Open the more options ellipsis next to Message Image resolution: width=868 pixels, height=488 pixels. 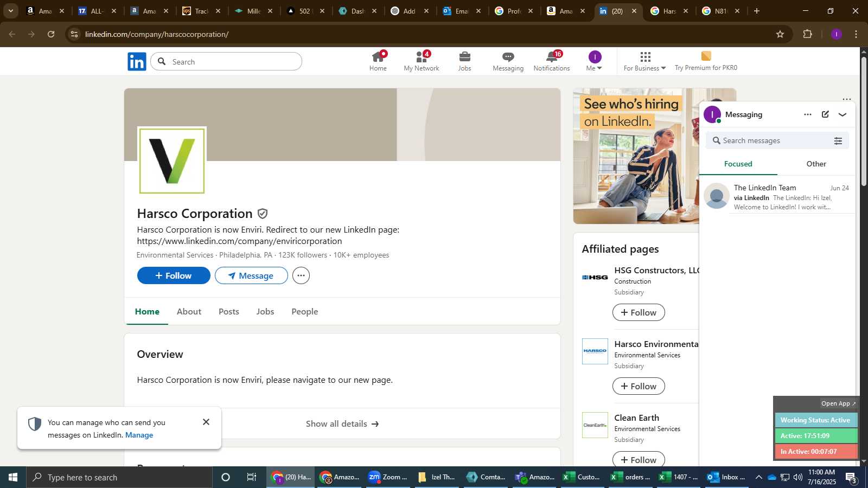coord(301,275)
